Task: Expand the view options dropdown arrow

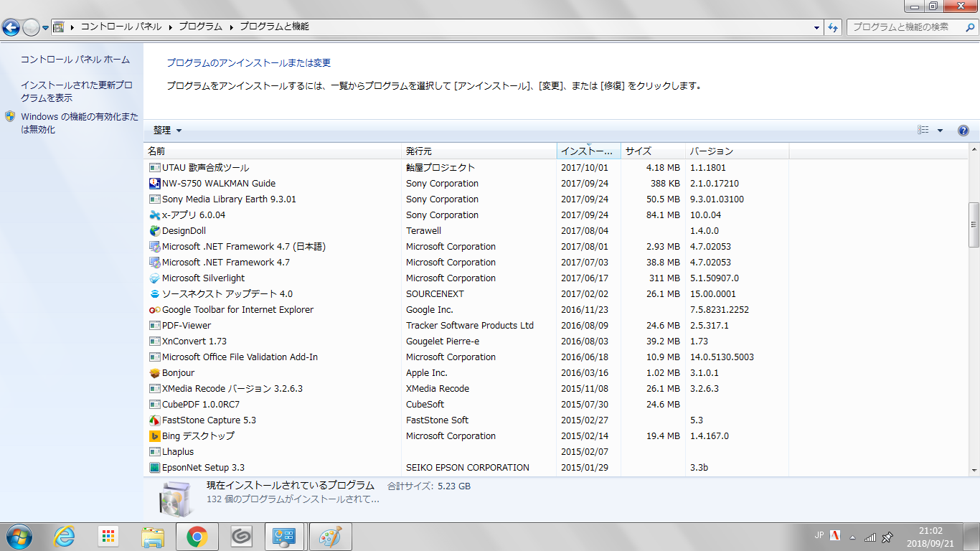Action: pos(940,131)
